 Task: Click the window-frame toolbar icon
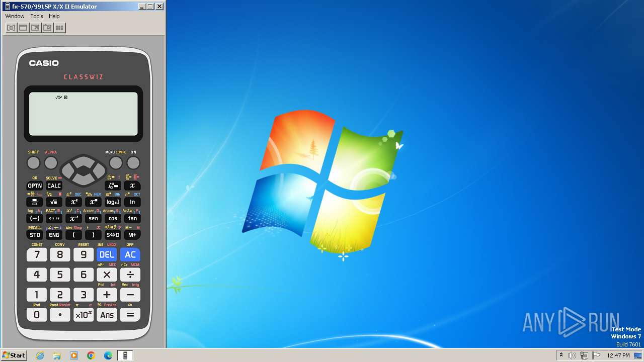click(23, 28)
